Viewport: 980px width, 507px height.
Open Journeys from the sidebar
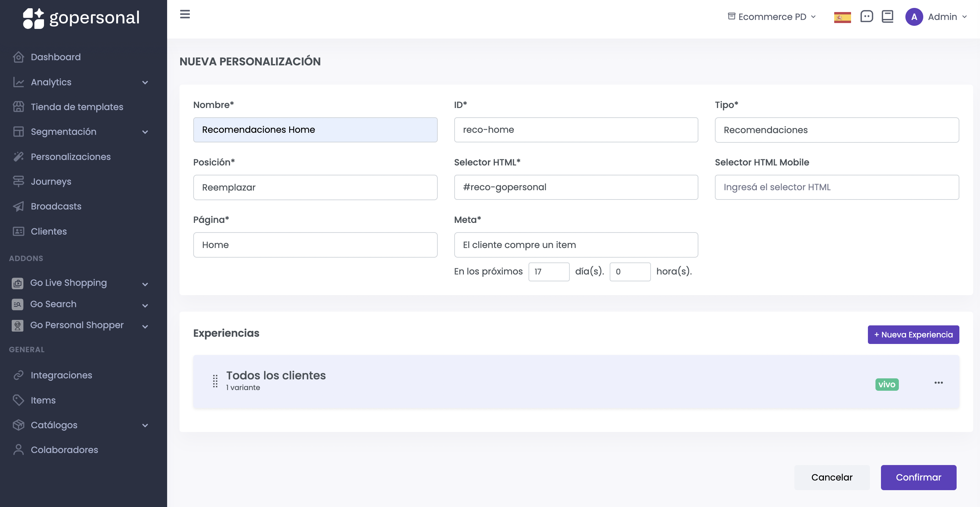pos(51,182)
